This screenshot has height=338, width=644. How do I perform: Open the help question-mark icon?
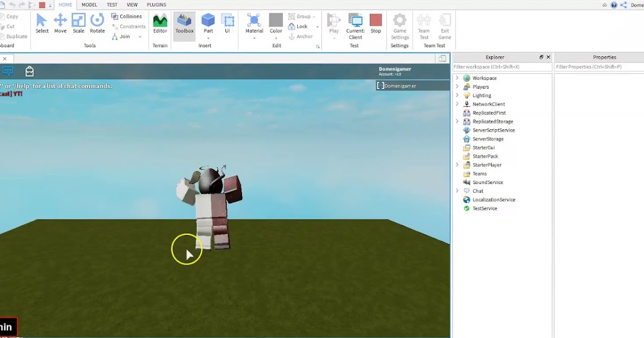(614, 5)
